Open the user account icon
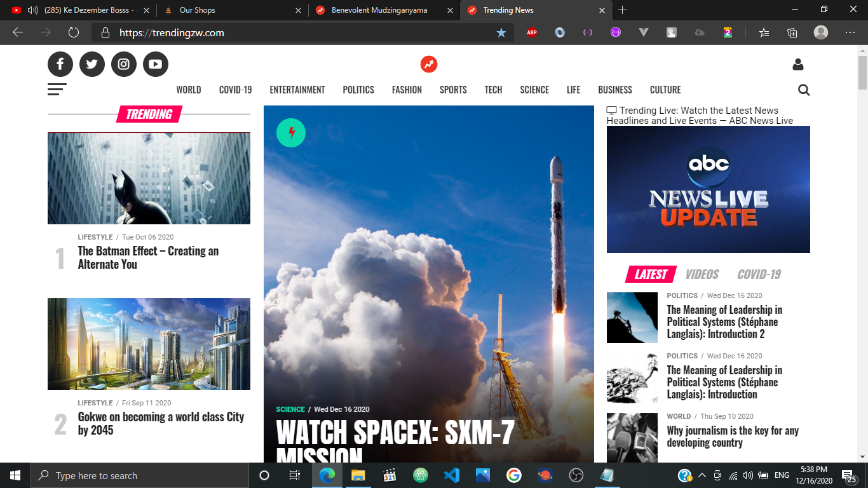This screenshot has width=868, height=488. click(798, 64)
